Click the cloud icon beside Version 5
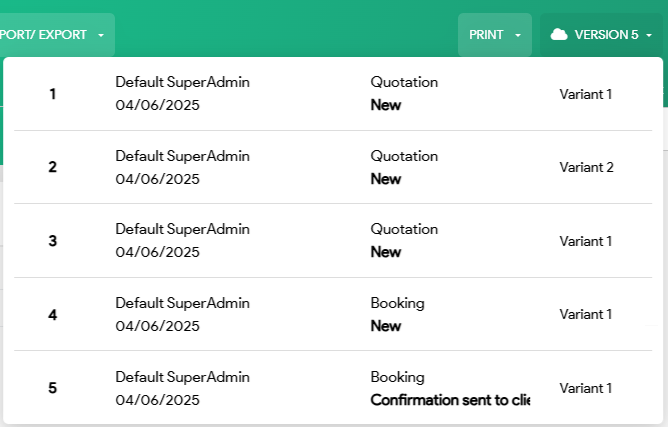668x427 pixels. [559, 35]
